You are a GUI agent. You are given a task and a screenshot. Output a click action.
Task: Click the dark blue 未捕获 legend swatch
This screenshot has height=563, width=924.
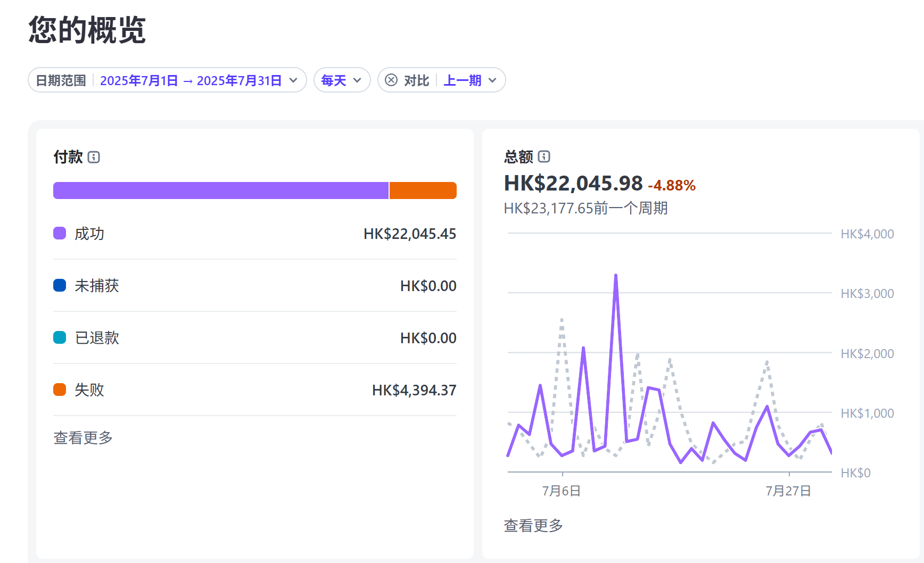(x=60, y=285)
